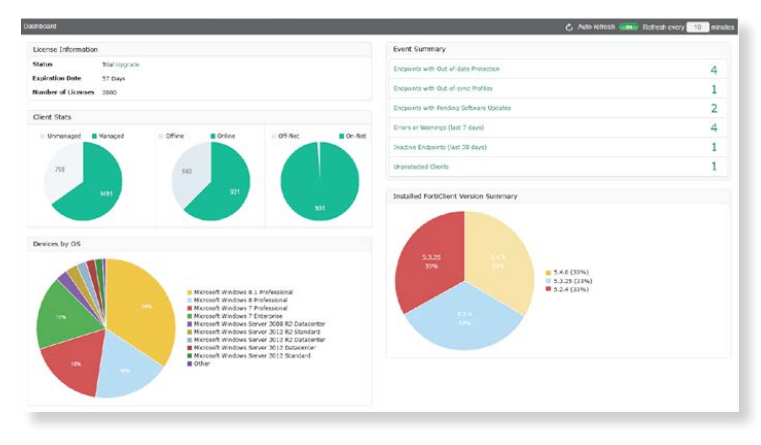Click the Upgrade license link
Screen dimensions: 761x445
click(128, 64)
